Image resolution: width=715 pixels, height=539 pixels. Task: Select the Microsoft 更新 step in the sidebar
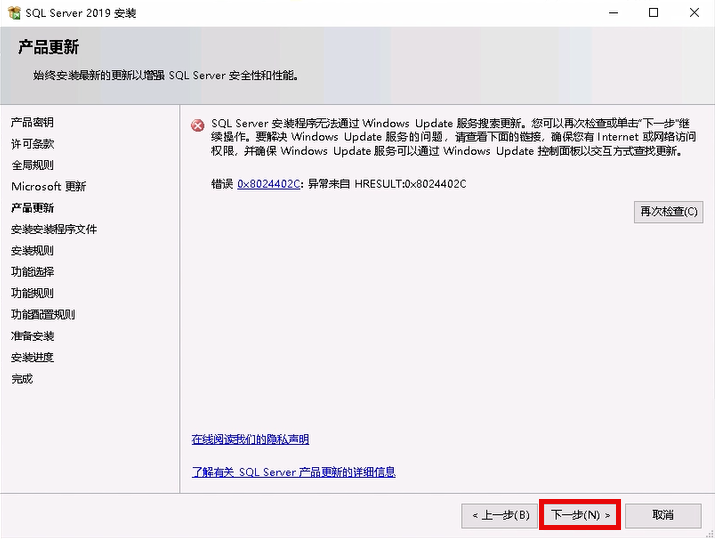coord(48,186)
